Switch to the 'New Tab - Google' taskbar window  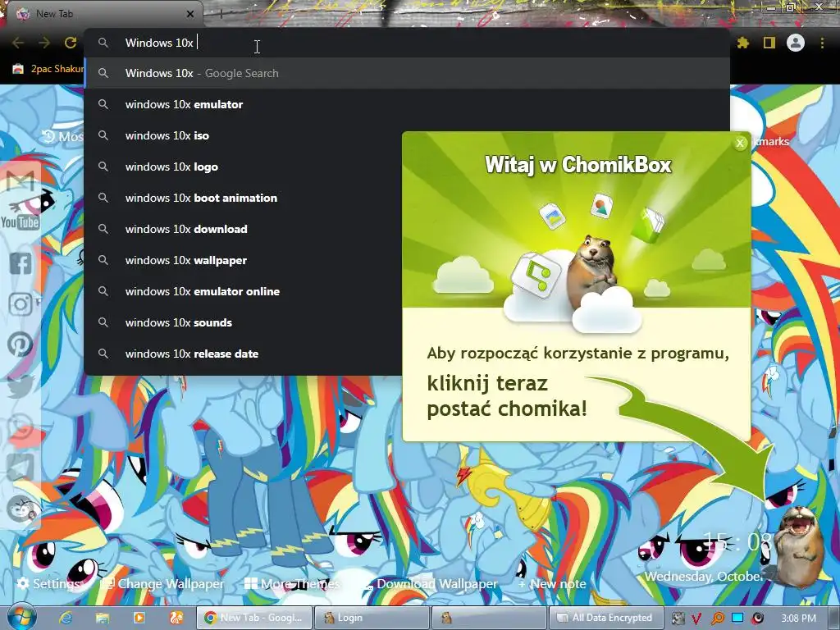tap(254, 618)
